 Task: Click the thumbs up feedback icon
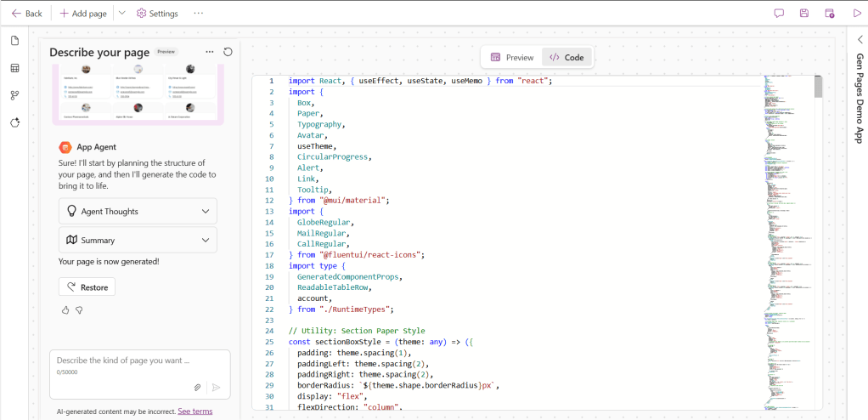click(x=65, y=310)
